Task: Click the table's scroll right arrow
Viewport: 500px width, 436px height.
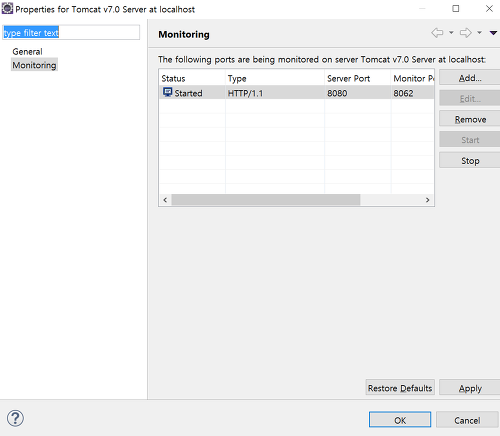Action: 428,200
